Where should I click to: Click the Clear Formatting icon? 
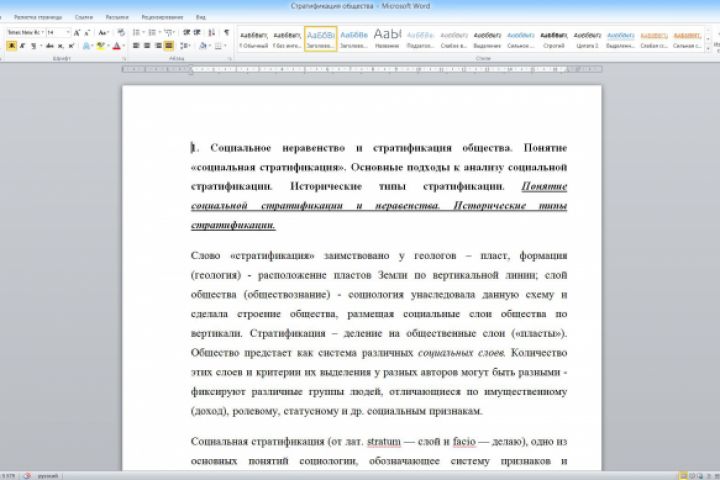pyautogui.click(x=121, y=33)
